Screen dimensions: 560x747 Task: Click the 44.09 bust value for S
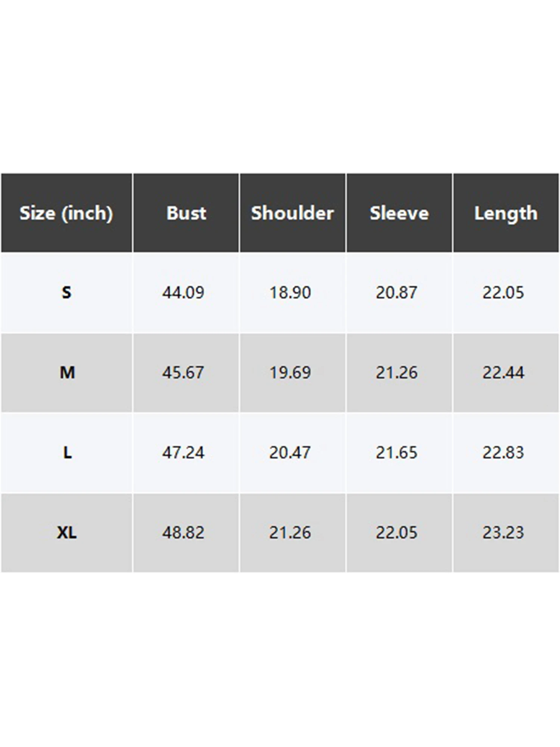[x=183, y=292]
